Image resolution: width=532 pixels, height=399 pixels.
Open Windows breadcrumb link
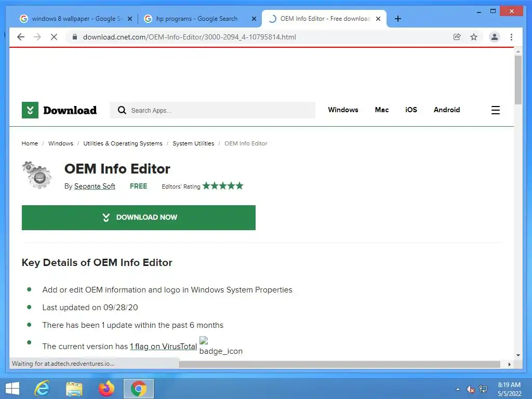pos(60,143)
